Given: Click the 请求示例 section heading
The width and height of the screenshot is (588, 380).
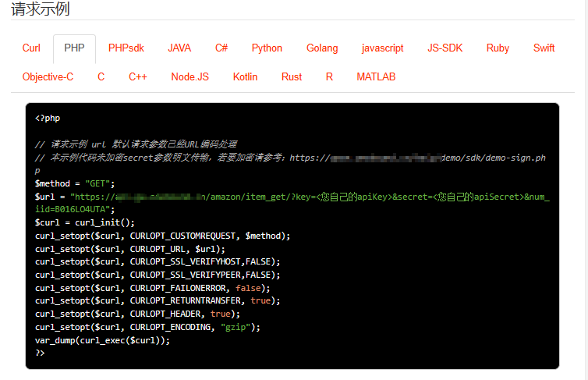Looking at the screenshot, I should [41, 9].
